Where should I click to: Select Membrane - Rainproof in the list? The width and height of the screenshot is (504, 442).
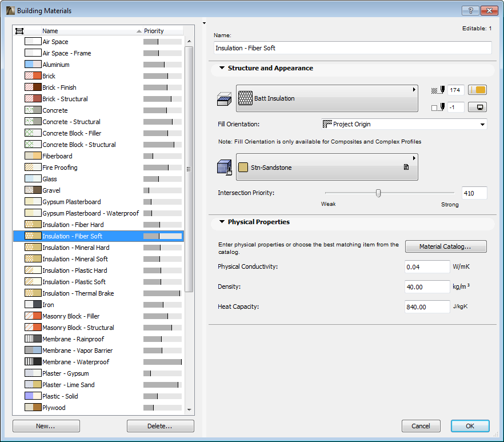click(x=98, y=339)
